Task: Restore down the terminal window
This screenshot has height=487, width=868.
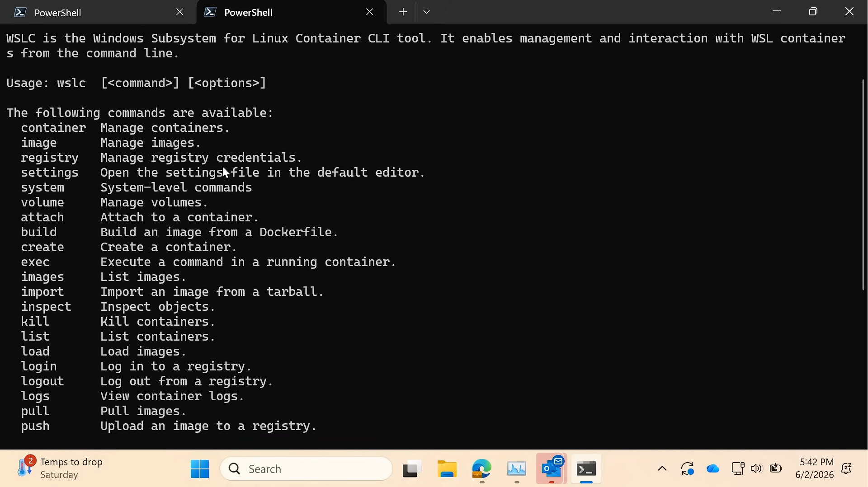Action: 814,12
